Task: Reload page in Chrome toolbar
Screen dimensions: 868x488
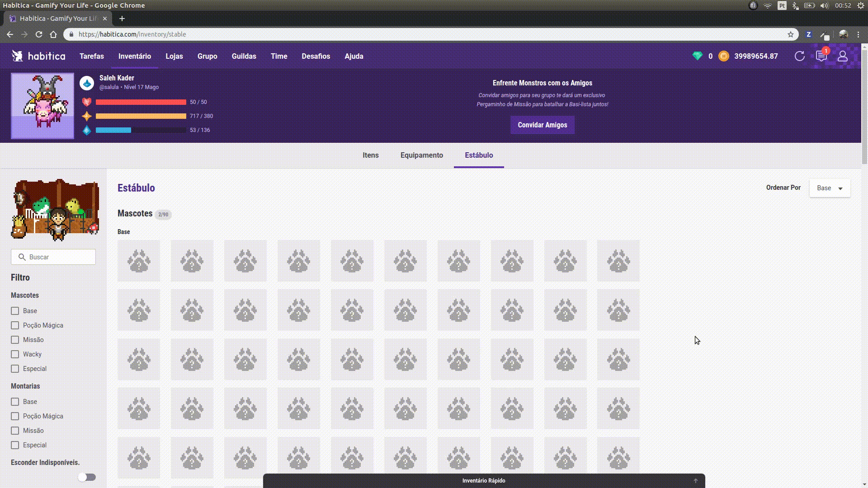Action: point(39,34)
